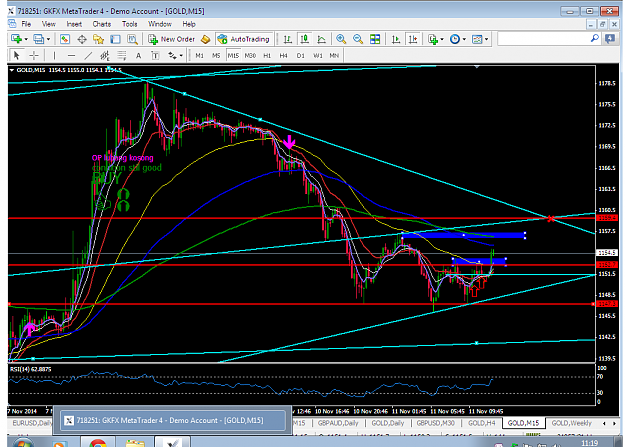Toggle chart shift from right border

pyautogui.click(x=413, y=39)
